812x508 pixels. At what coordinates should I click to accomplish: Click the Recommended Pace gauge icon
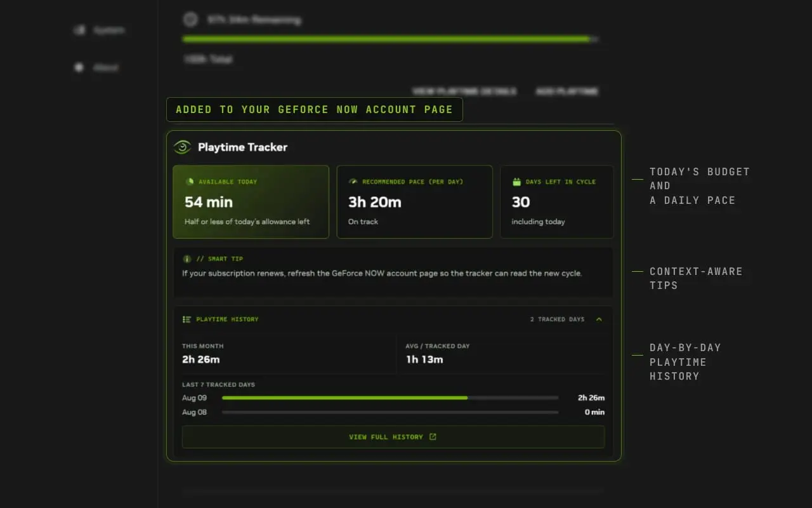coord(353,182)
